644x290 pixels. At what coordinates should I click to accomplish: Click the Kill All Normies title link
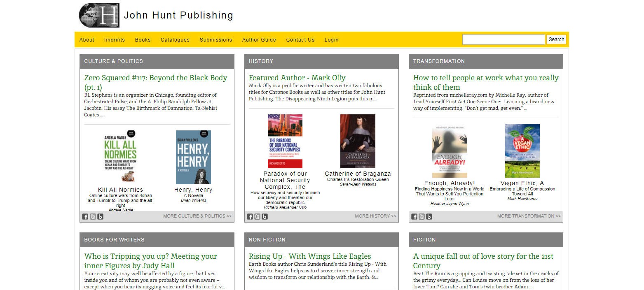click(120, 190)
